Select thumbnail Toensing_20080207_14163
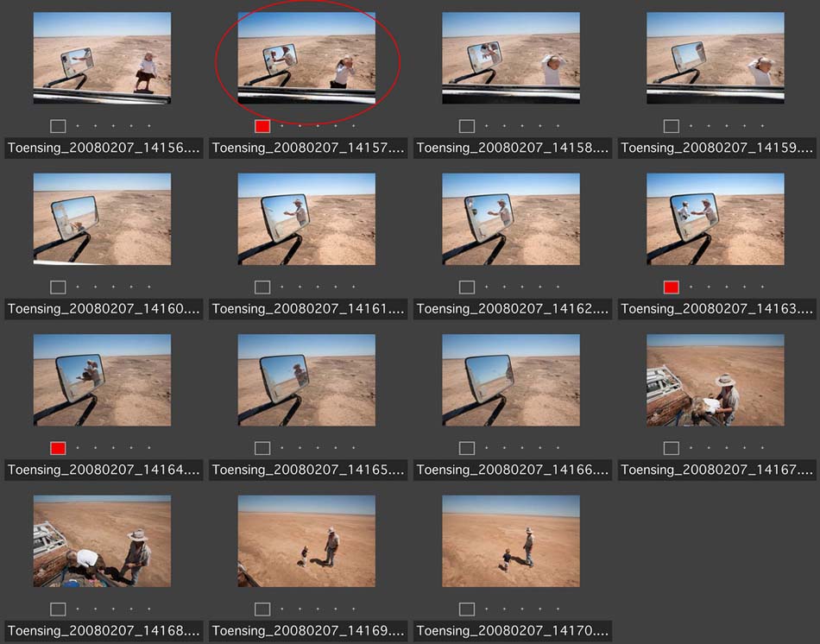 tap(716, 219)
